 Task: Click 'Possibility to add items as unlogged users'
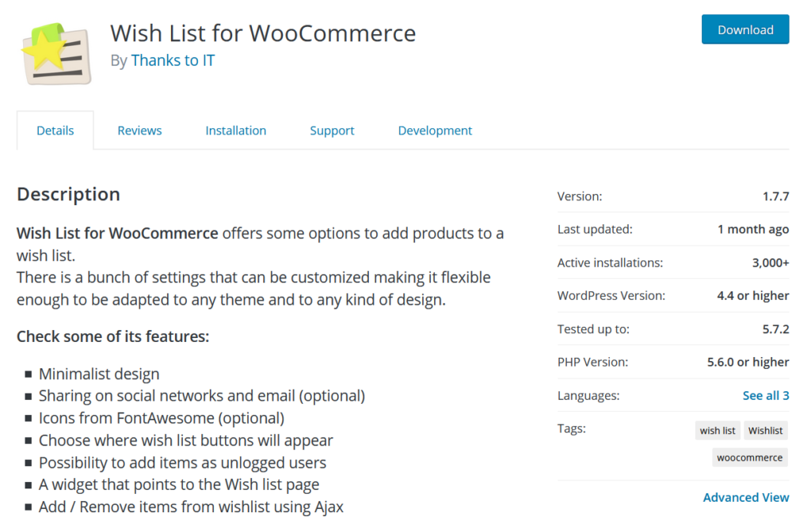coord(182,462)
